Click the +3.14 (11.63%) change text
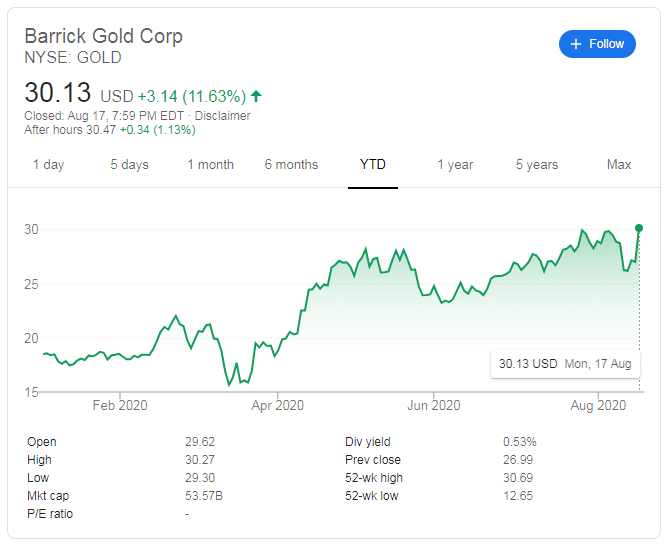Viewport: 670px width, 545px height. click(192, 96)
